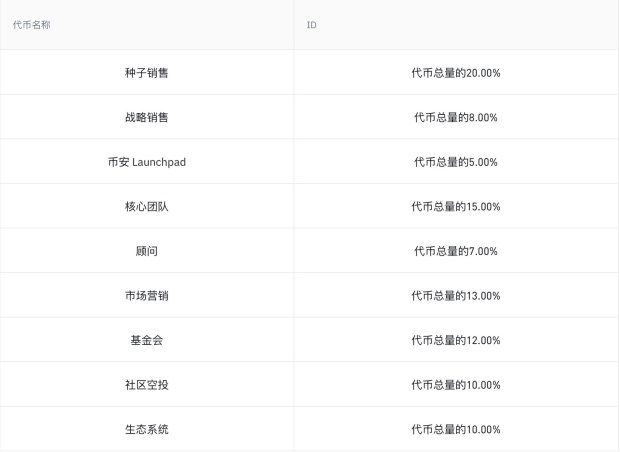Click the 代币总量的20.00% value
This screenshot has width=620, height=452.
pyautogui.click(x=456, y=73)
